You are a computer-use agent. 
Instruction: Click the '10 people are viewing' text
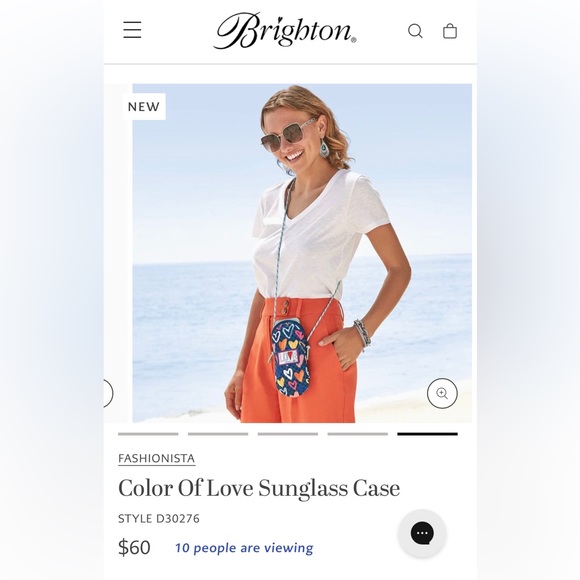(x=244, y=548)
